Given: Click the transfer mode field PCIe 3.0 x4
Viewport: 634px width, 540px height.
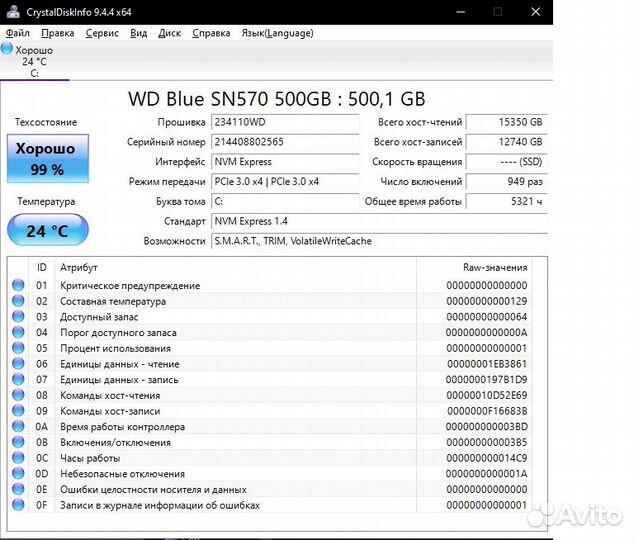Looking at the screenshot, I should click(285, 181).
